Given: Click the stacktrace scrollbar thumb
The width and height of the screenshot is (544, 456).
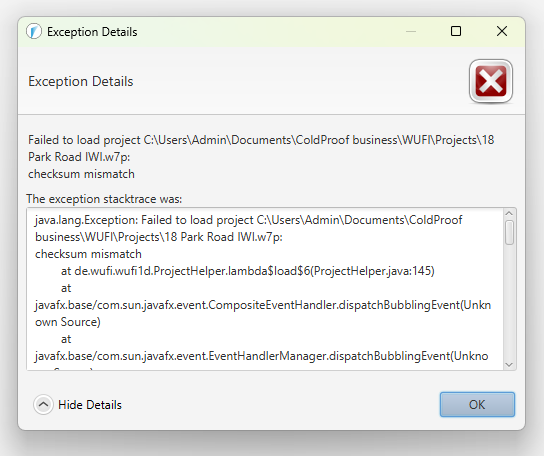Looking at the screenshot, I should (509, 233).
